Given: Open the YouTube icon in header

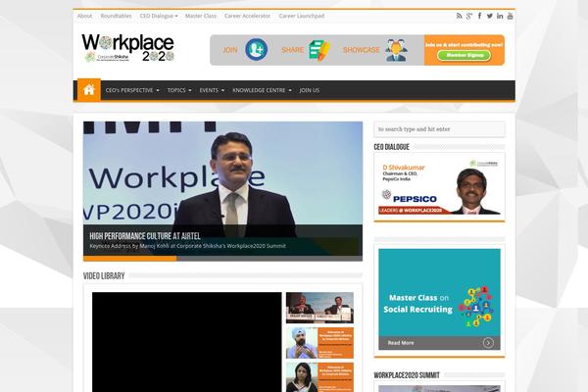Looking at the screenshot, I should (x=510, y=16).
